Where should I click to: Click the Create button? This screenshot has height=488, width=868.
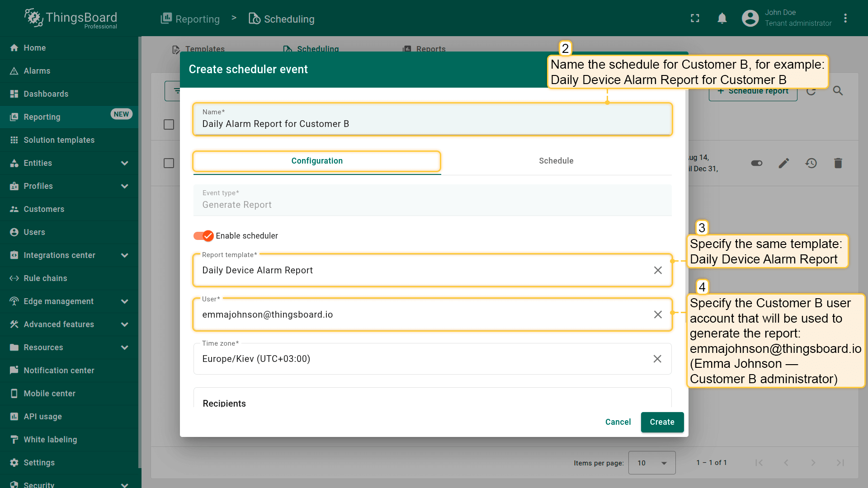click(662, 422)
